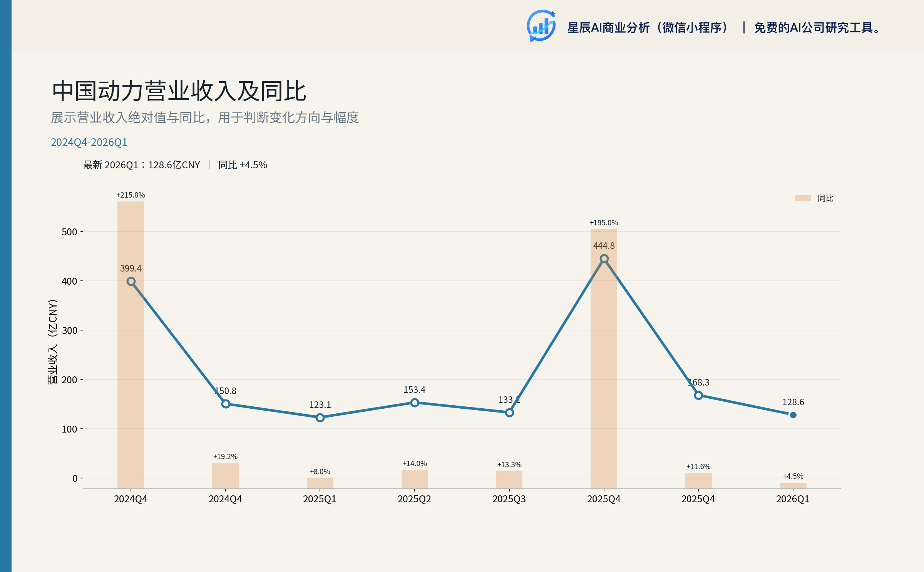Click the 同比 legend color swatch
The width and height of the screenshot is (924, 572).
tap(803, 198)
